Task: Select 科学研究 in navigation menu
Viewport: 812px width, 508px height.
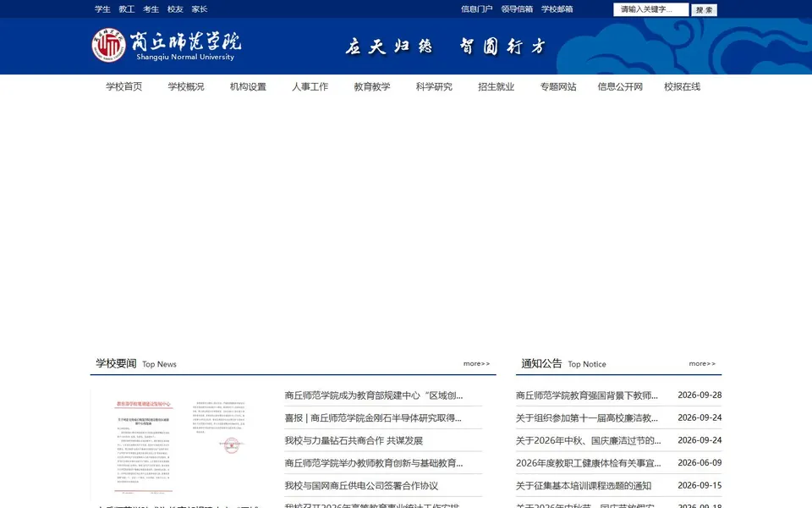Action: coord(434,86)
